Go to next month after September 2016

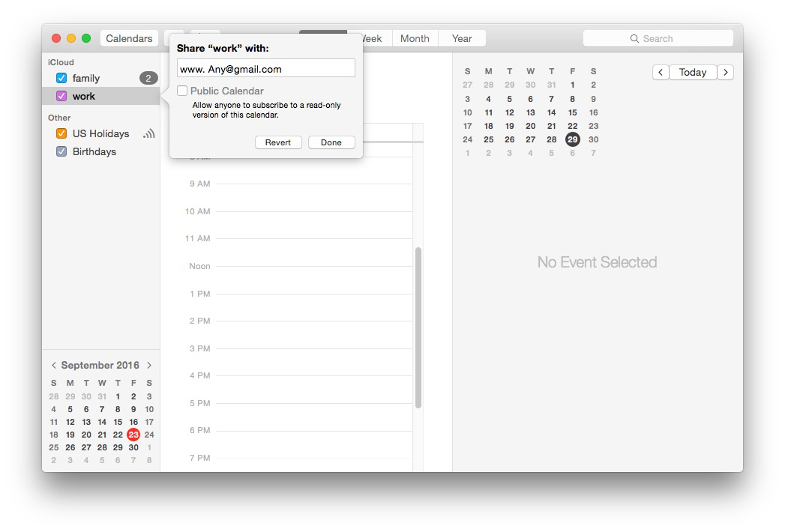tap(149, 366)
